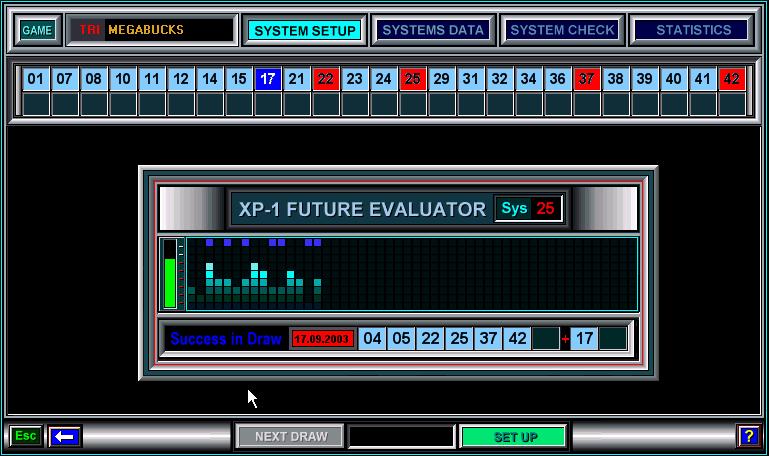
Task: Click the blue highlighted number 17 in top row
Action: coord(267,78)
